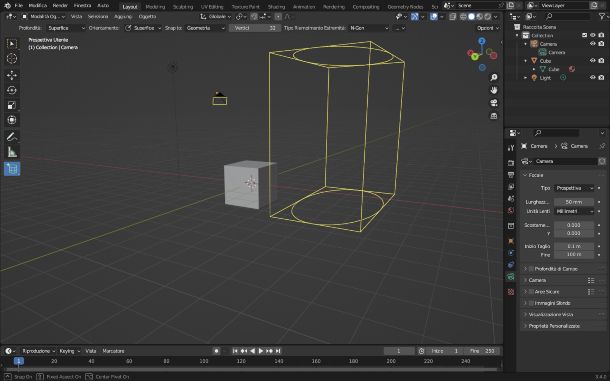Select the Measure tool

point(12,152)
